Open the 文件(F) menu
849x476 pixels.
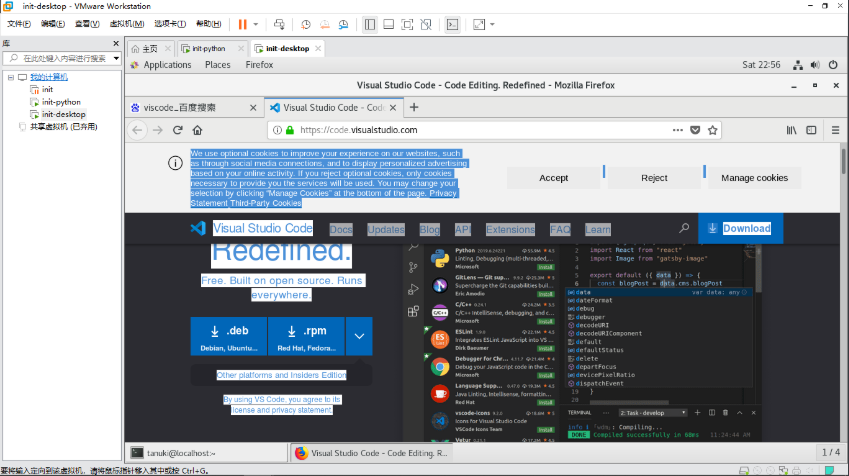(19, 24)
